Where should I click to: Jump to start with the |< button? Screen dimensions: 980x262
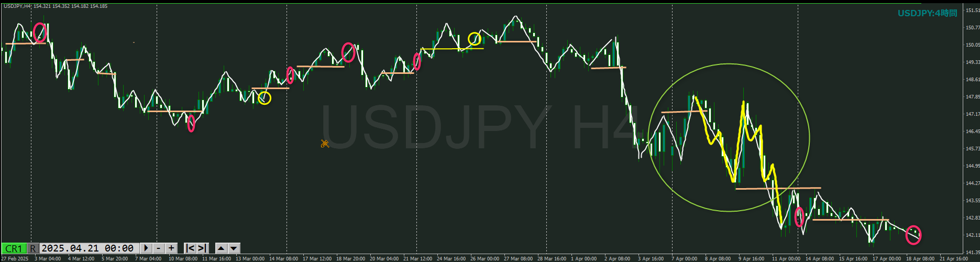[x=191, y=248]
